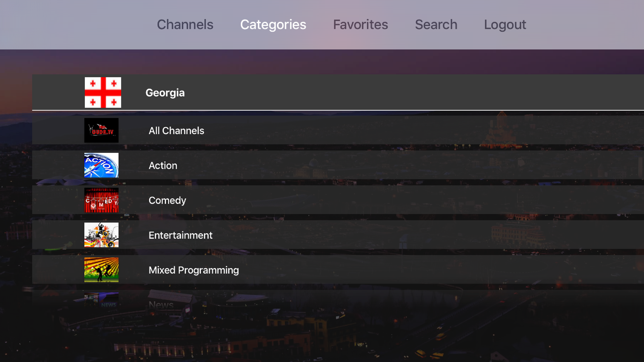Open the Comedy category
The width and height of the screenshot is (644, 362).
point(338,200)
